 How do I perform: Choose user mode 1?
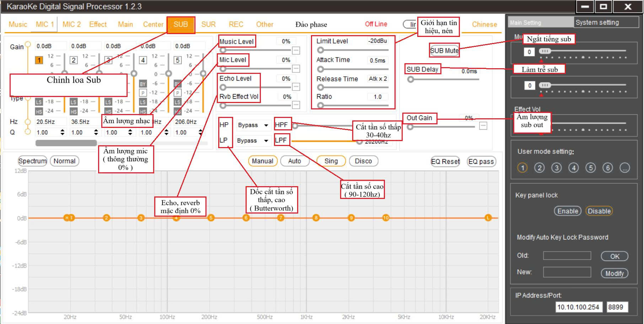coord(522,168)
